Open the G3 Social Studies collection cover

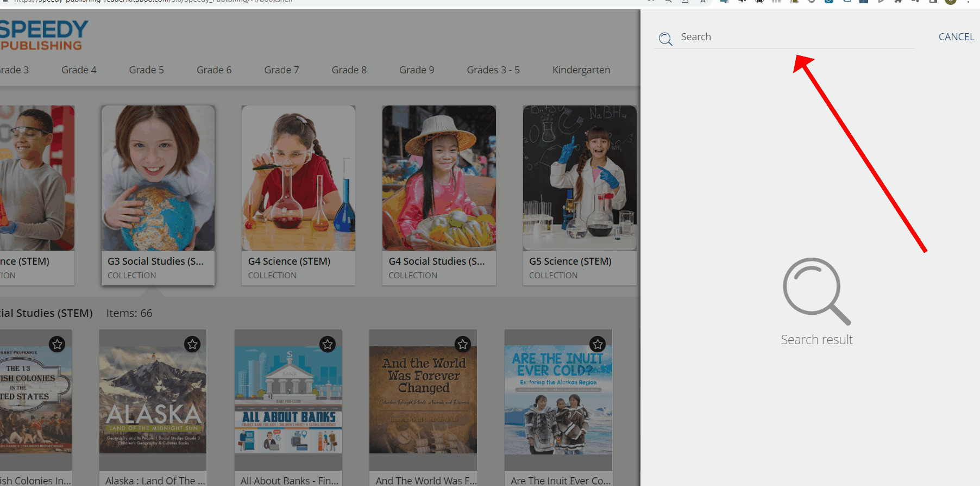(x=158, y=178)
